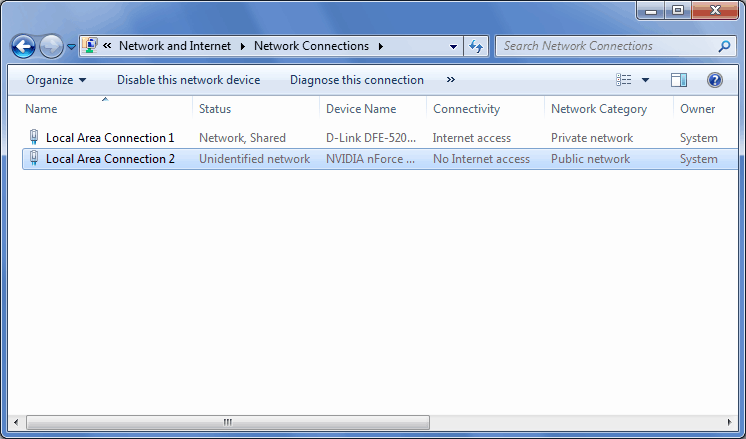Image resolution: width=746 pixels, height=439 pixels.
Task: Open the Help question mark icon
Action: coord(715,80)
